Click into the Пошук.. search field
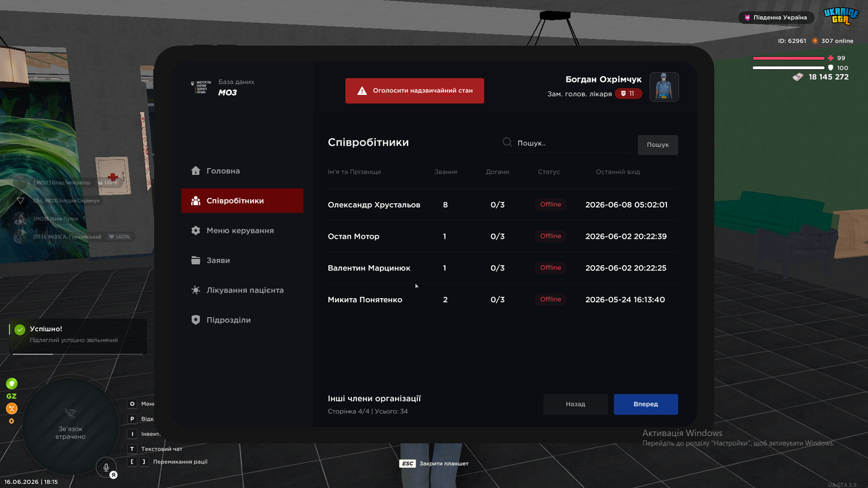The height and width of the screenshot is (488, 868). tap(566, 143)
